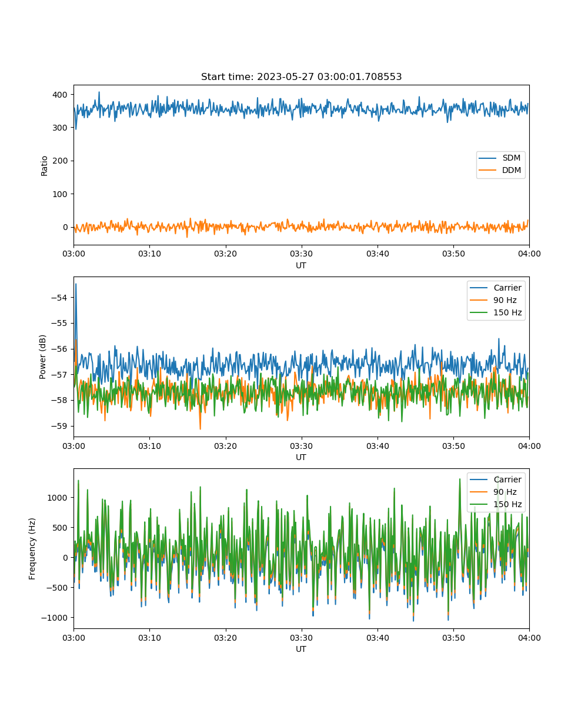Screen dimensions: 588x706
Task: Click the 03:40 tick under the Power plot
Action: [377, 445]
